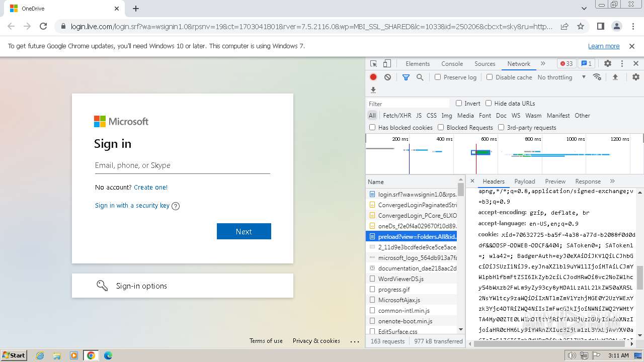Viewport: 644px width, 362px height.
Task: Open Response tab of request
Action: [x=588, y=181]
